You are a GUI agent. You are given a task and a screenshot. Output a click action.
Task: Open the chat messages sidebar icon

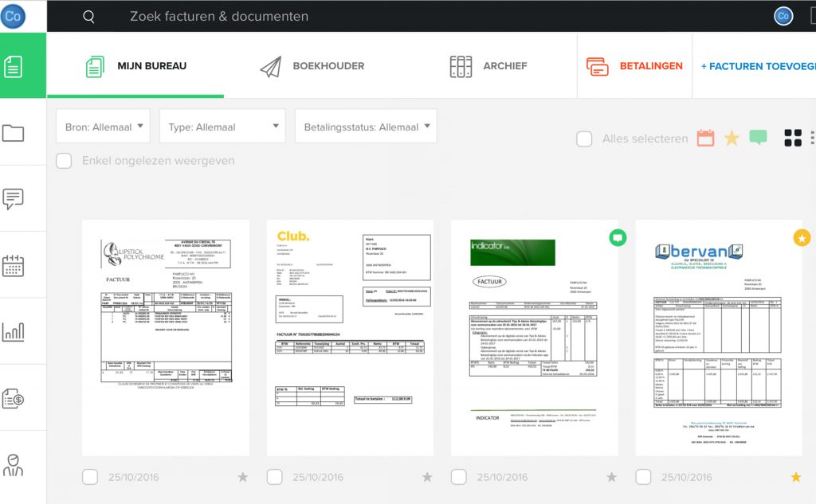13,199
